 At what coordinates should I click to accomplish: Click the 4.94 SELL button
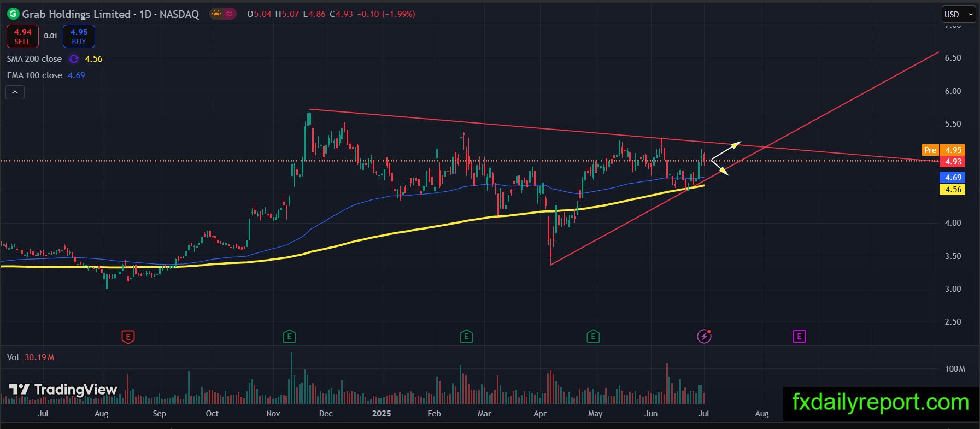pyautogui.click(x=22, y=37)
